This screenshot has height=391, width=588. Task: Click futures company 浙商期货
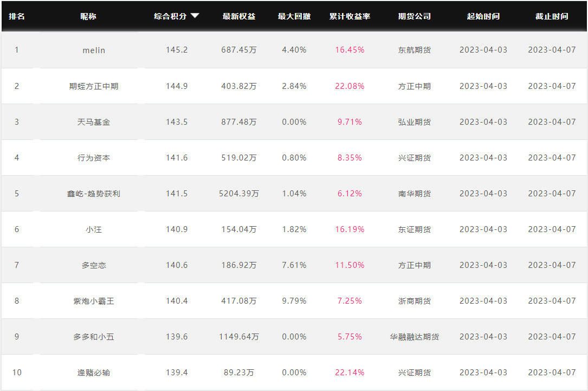(415, 301)
